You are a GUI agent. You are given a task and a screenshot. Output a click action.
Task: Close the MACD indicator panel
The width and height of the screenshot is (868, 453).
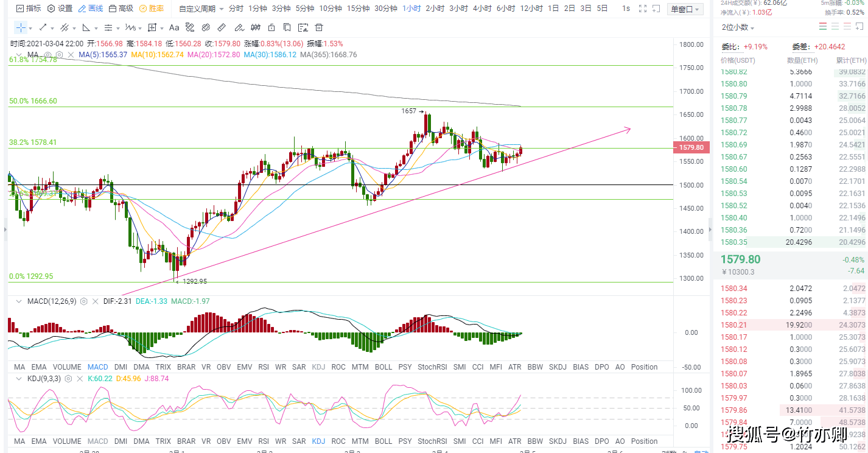click(x=96, y=301)
